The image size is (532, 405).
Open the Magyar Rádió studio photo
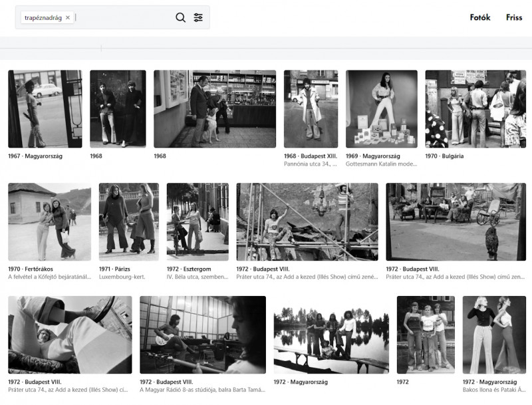(203, 335)
